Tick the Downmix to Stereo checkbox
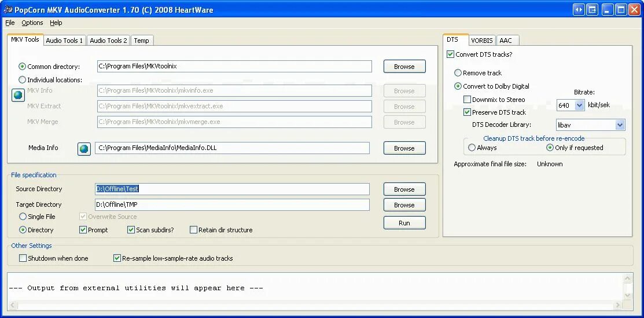This screenshot has width=644, height=318. [467, 99]
